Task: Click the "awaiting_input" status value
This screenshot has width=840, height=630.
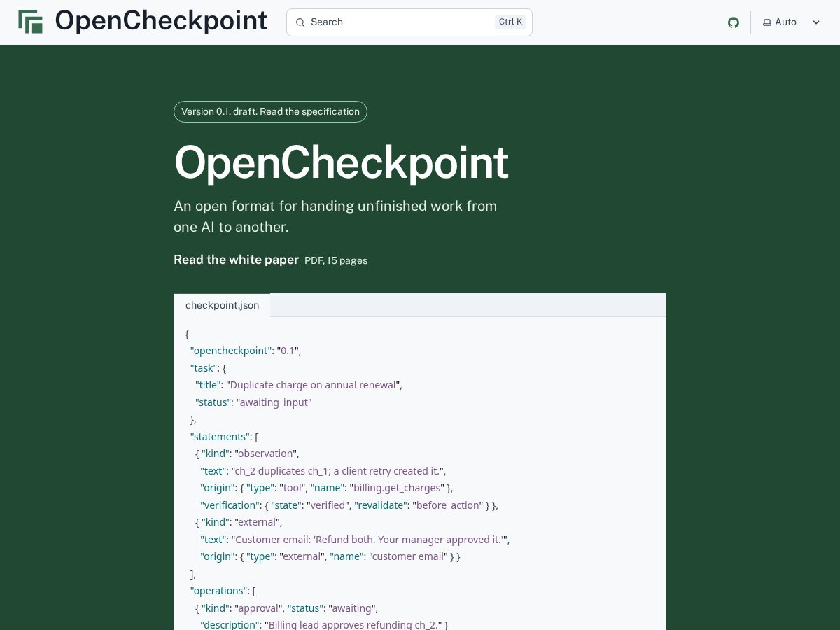Action: click(274, 402)
